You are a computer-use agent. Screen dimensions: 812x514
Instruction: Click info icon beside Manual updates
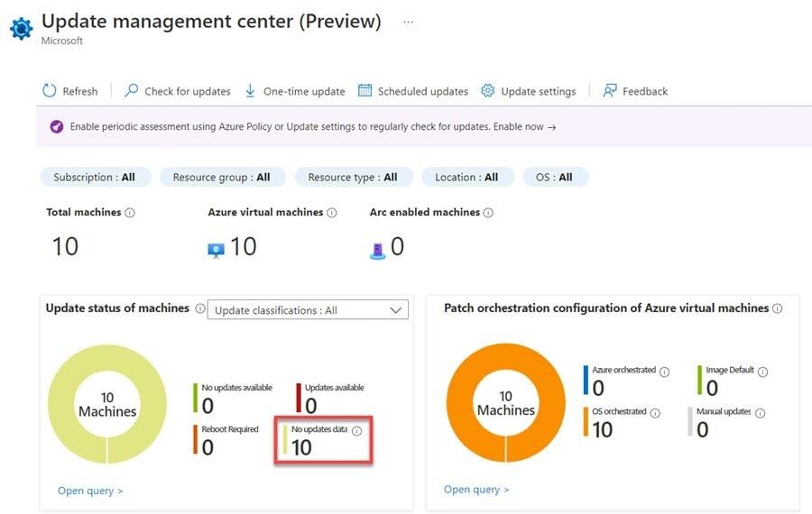(x=761, y=413)
